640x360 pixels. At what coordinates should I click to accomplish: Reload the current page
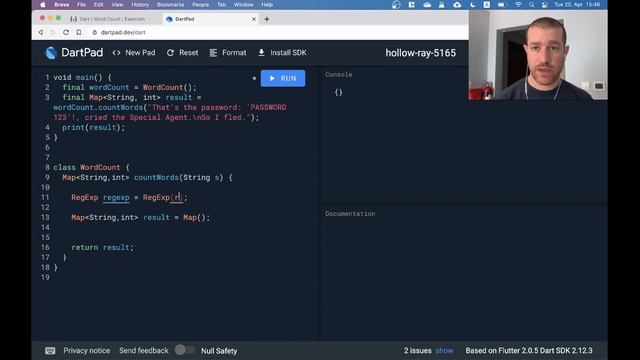pos(66,32)
